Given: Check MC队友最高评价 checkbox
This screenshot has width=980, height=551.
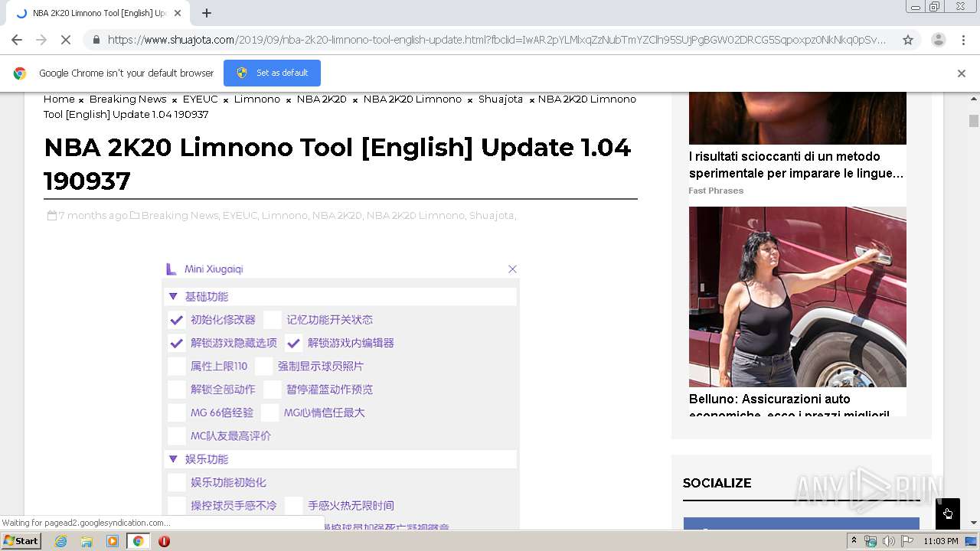Looking at the screenshot, I should [177, 436].
